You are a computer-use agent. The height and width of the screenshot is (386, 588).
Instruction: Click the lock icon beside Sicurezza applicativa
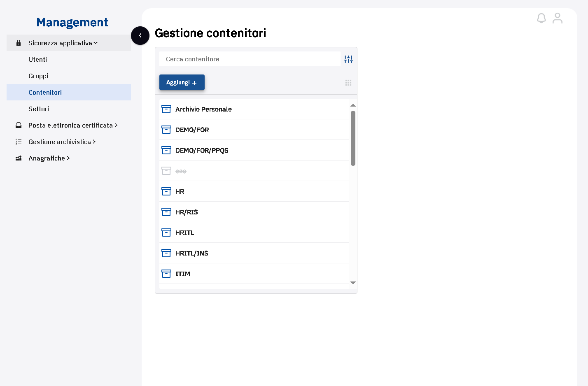click(19, 43)
